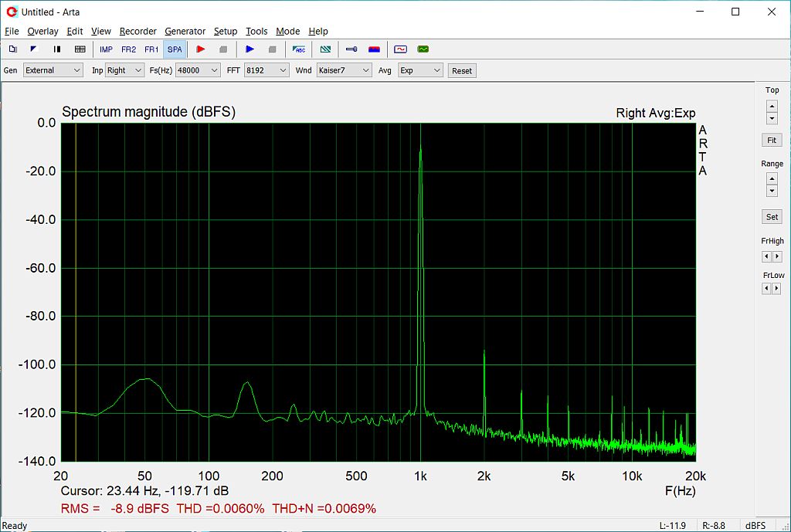
Task: Click the green-background curve toolbar icon
Action: click(423, 49)
